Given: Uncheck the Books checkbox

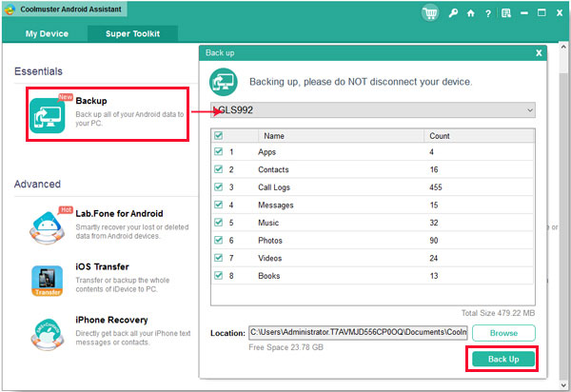Looking at the screenshot, I should 219,275.
